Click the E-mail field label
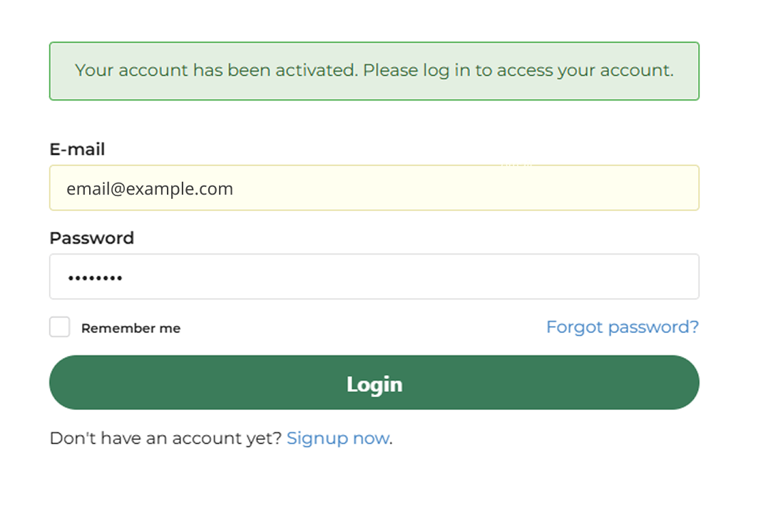The width and height of the screenshot is (783, 532). pyautogui.click(x=77, y=150)
